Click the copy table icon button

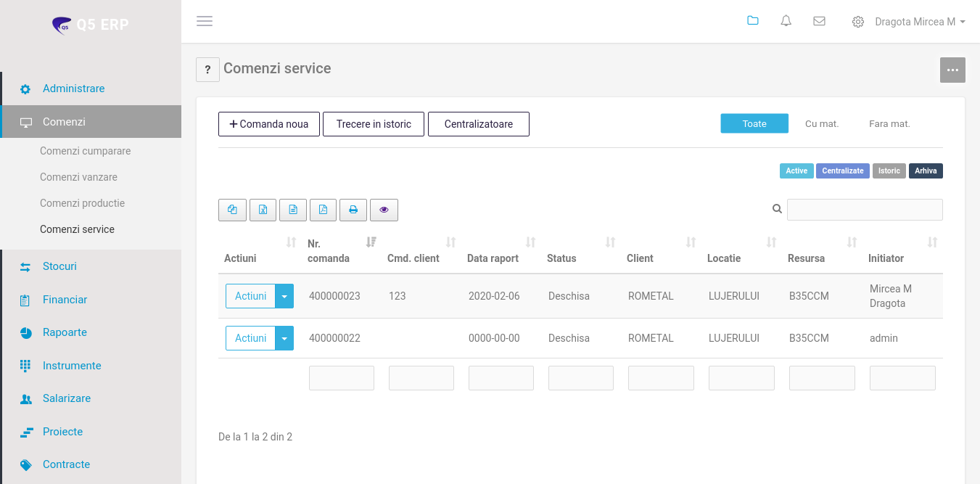pyautogui.click(x=232, y=210)
